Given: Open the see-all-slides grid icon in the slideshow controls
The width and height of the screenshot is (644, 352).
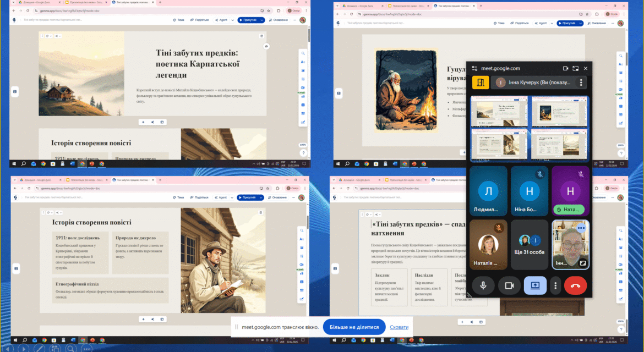Looking at the screenshot, I should pyautogui.click(x=55, y=348).
